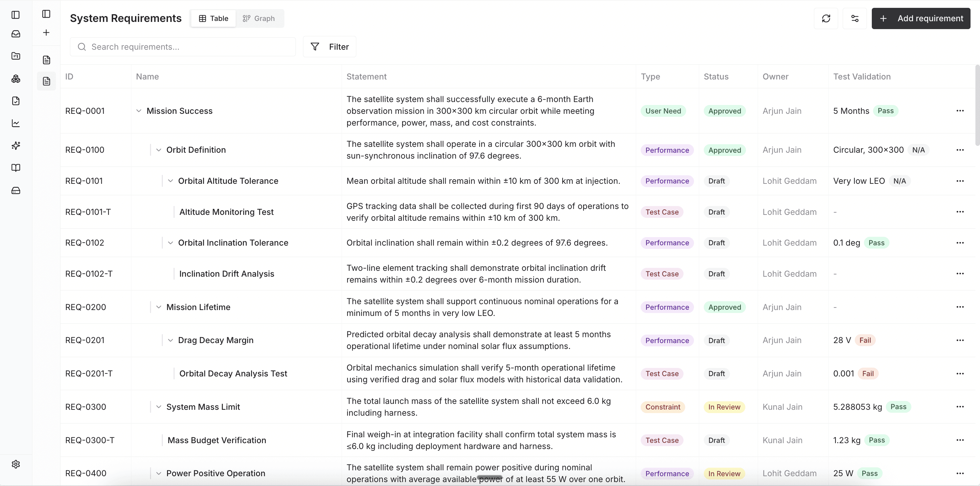Screen dimensions: 980x486
Task: Open the settings gear at sidebar bottom
Action: tap(16, 464)
